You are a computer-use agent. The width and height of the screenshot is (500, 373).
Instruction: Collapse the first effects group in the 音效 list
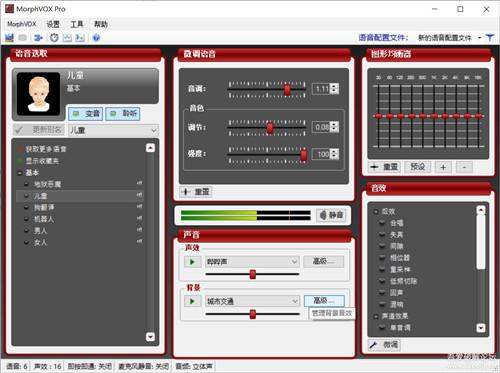(376, 211)
